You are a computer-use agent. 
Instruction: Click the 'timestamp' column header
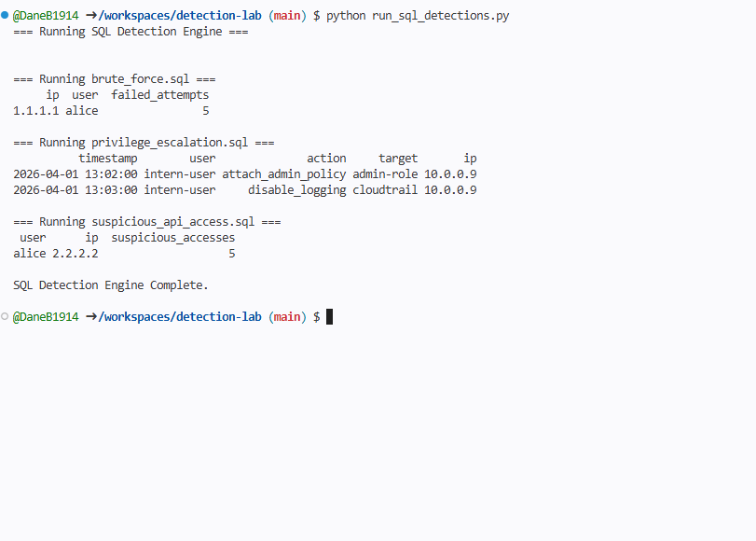point(108,159)
